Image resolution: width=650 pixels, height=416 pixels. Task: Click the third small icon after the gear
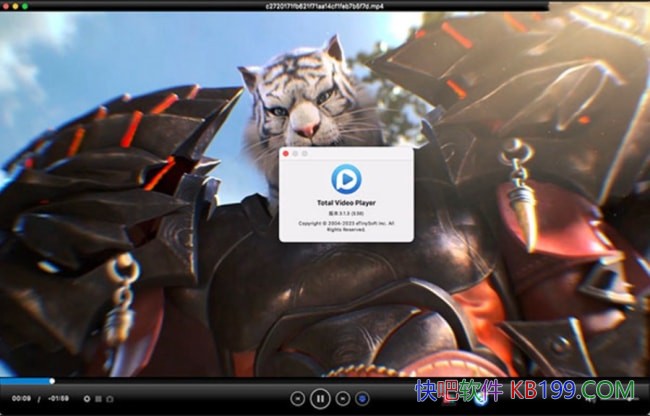tap(109, 399)
